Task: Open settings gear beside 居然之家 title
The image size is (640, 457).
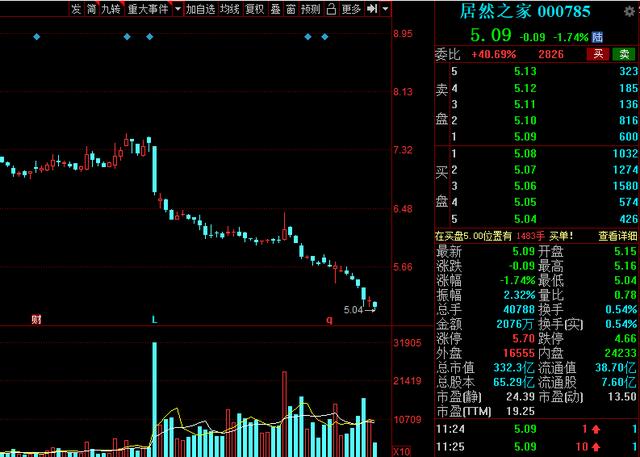Action: tap(629, 11)
